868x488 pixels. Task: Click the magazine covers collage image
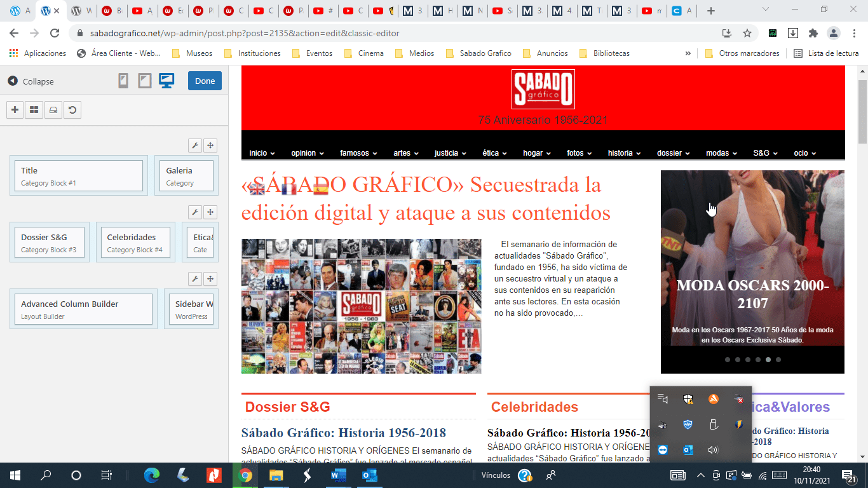(361, 306)
